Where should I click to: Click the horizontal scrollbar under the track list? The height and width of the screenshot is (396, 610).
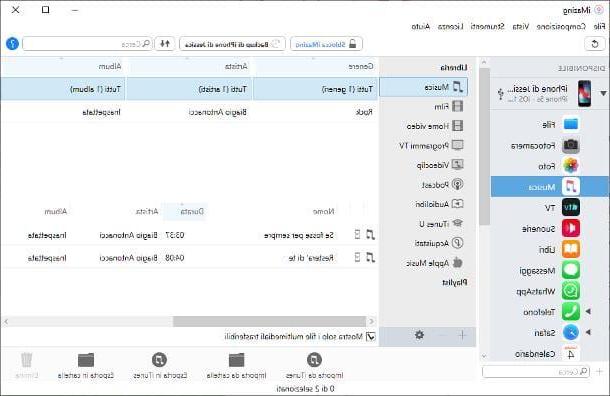coord(269,321)
